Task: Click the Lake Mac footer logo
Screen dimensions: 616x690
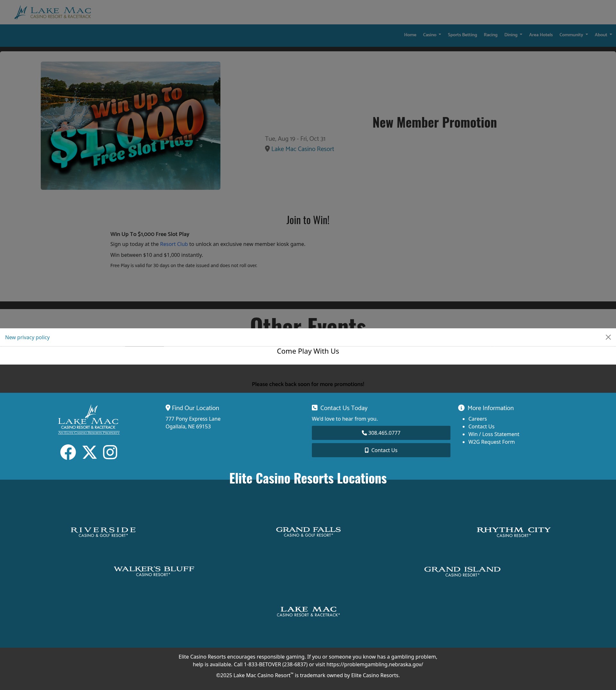Action: 89,419
